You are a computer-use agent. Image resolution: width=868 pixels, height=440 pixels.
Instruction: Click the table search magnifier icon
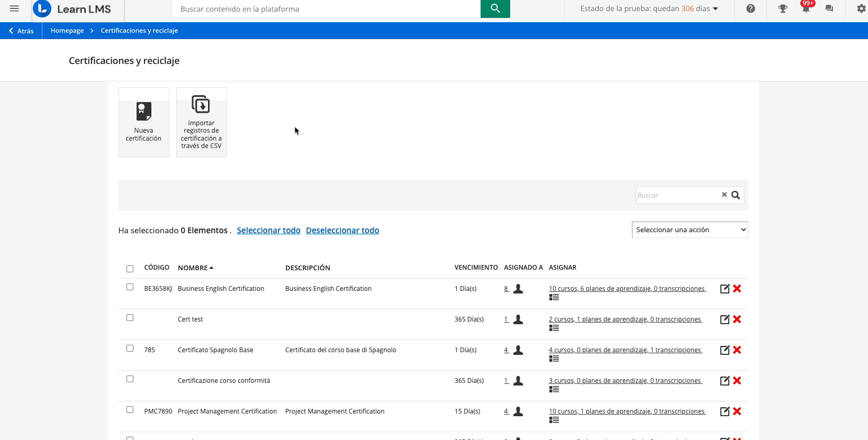pyautogui.click(x=736, y=195)
